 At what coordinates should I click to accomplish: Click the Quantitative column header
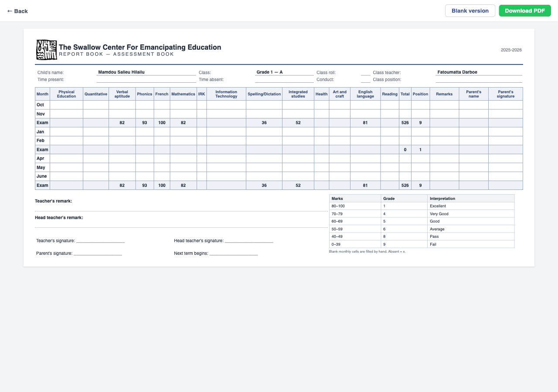(96, 94)
